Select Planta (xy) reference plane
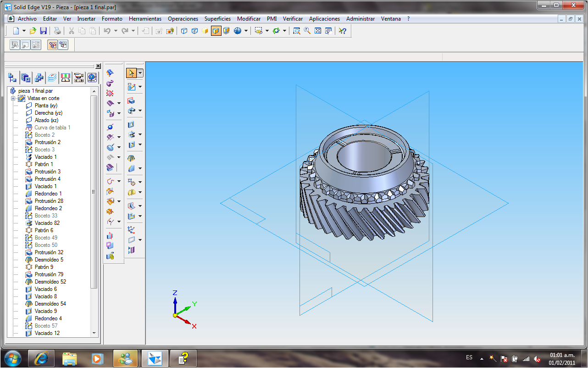Viewport: 588px width, 368px height. click(46, 106)
